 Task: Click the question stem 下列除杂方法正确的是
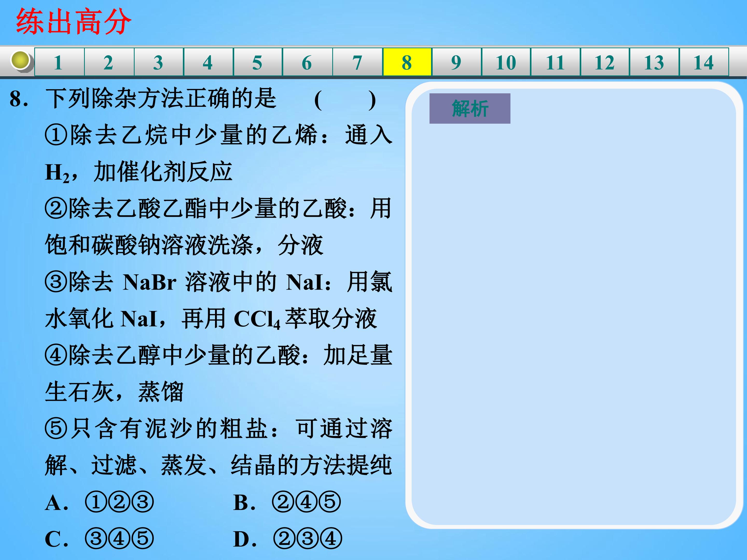161,99
